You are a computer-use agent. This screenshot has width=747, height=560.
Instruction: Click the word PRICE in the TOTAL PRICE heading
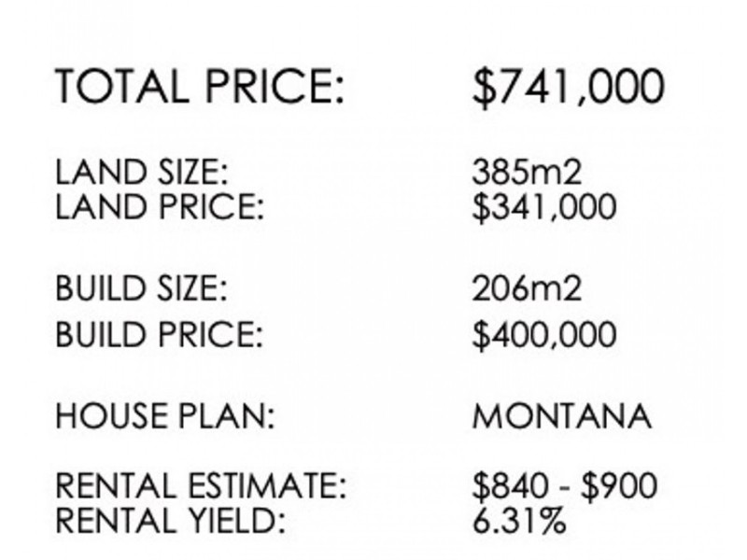[275, 86]
